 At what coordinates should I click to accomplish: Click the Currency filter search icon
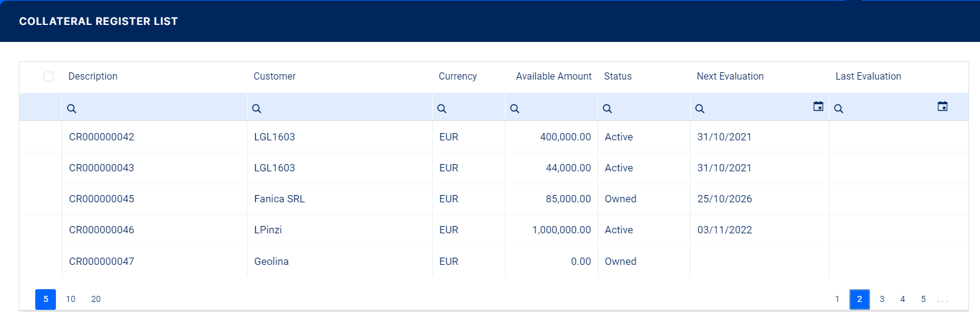[442, 109]
